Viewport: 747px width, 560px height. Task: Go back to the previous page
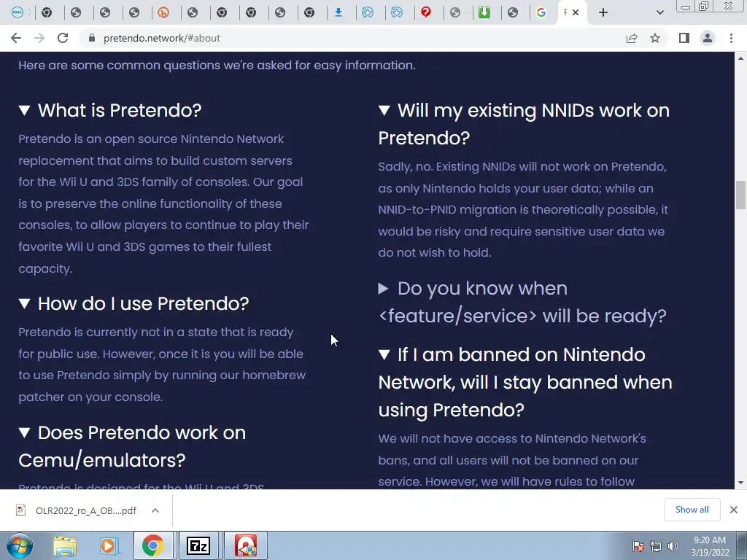[16, 38]
